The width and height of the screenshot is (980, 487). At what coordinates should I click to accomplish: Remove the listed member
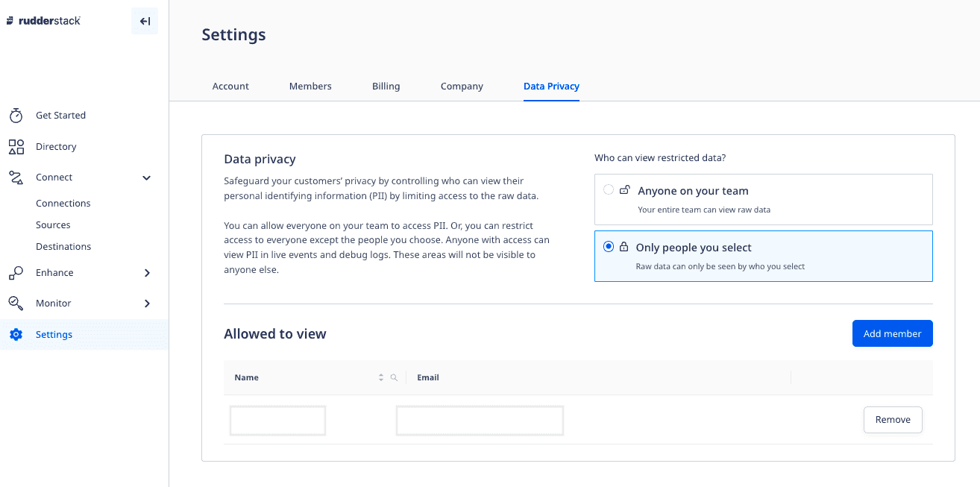click(892, 420)
